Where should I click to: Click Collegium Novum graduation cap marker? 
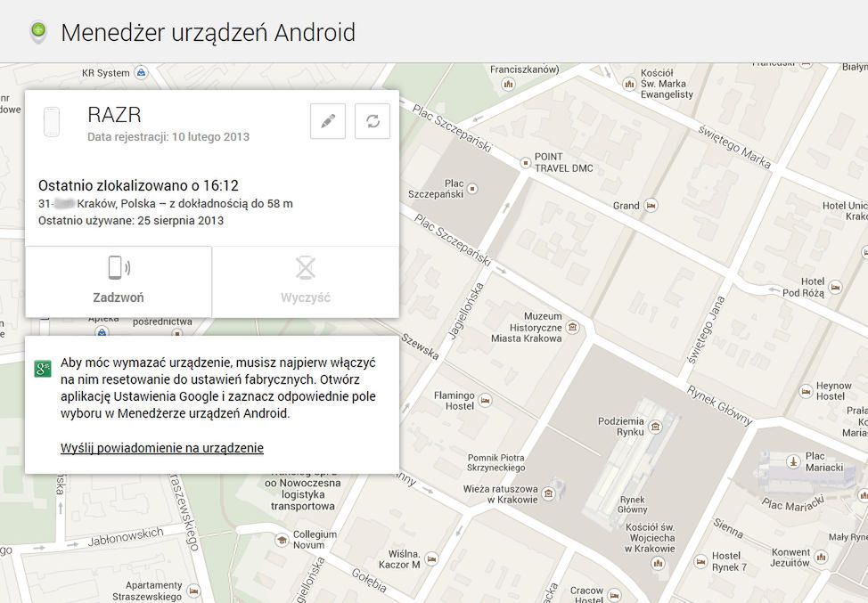283,540
